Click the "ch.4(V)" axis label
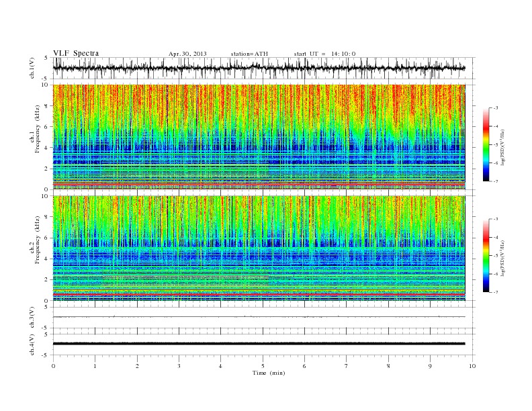Screen dimensions: 532x411 point(32,345)
